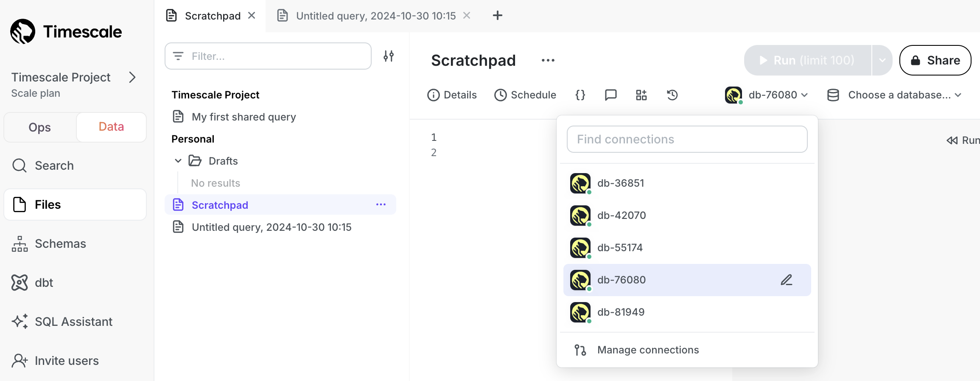Viewport: 980px width, 381px height.
Task: Open the add visualization grid icon
Action: (641, 95)
